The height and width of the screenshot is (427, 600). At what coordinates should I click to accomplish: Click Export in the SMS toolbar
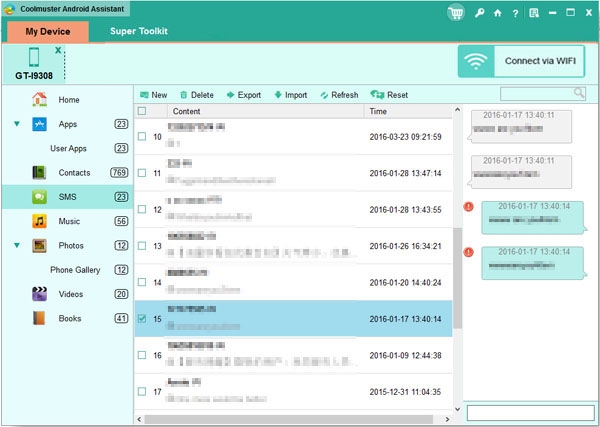[244, 95]
